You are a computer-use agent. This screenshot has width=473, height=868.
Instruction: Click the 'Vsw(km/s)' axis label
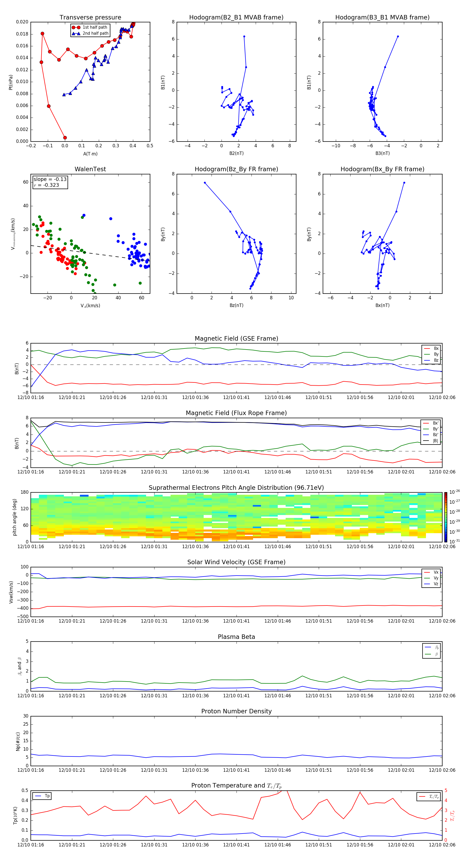11,592
